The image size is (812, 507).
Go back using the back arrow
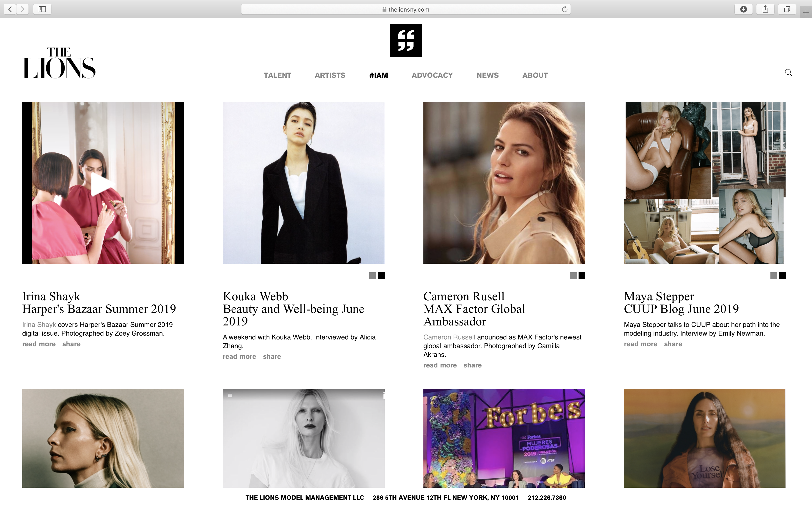pos(10,9)
